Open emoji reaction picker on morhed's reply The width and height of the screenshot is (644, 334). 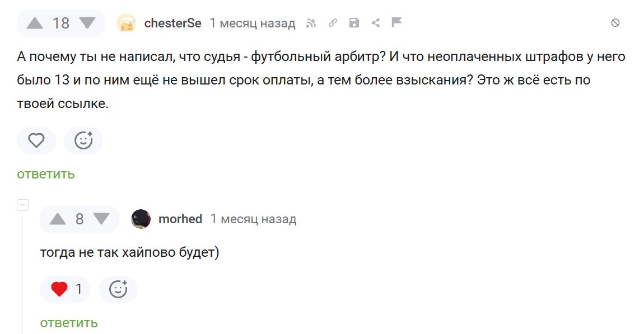click(118, 289)
